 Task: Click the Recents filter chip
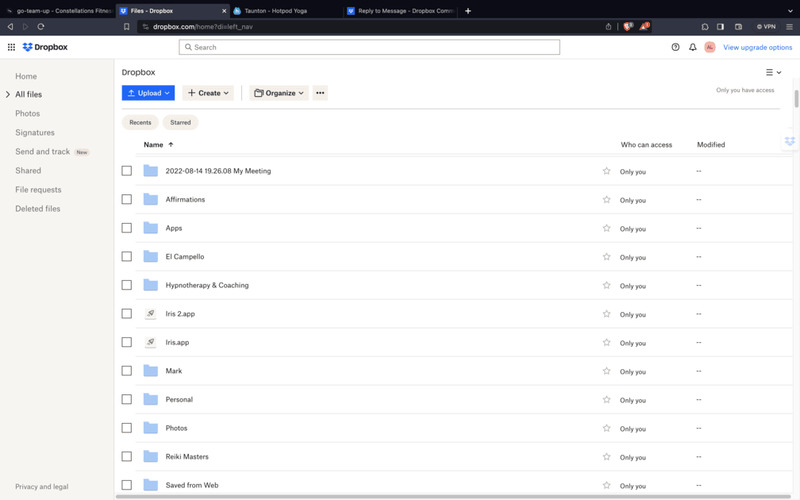pos(140,122)
